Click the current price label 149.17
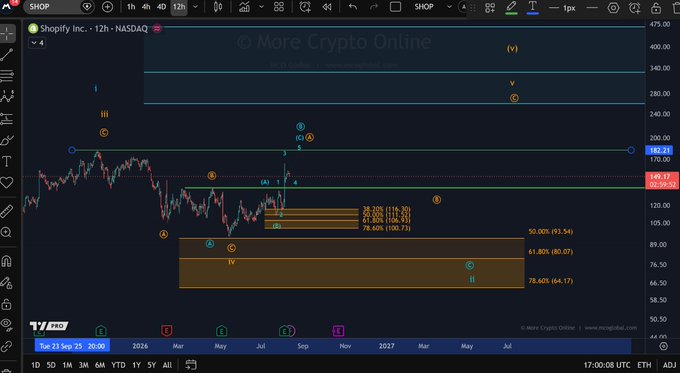Viewport: 680px width, 373px height. tap(660, 177)
